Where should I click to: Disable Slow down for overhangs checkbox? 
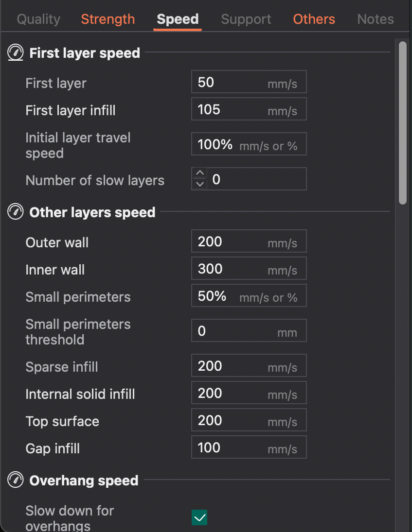coord(199,517)
